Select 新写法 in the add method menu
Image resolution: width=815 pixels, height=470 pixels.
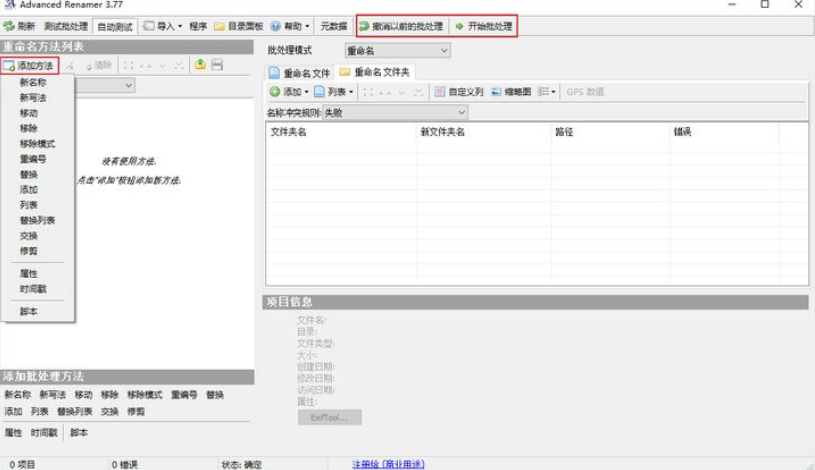[x=33, y=98]
